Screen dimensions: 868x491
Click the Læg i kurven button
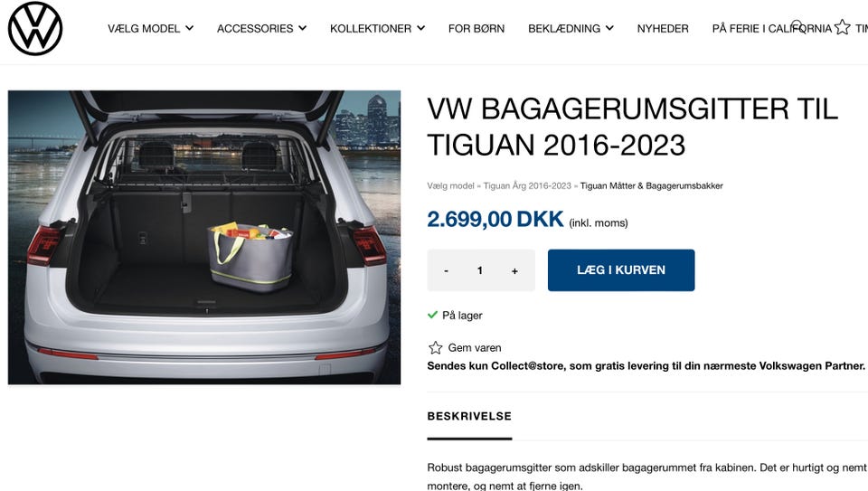[x=621, y=270]
